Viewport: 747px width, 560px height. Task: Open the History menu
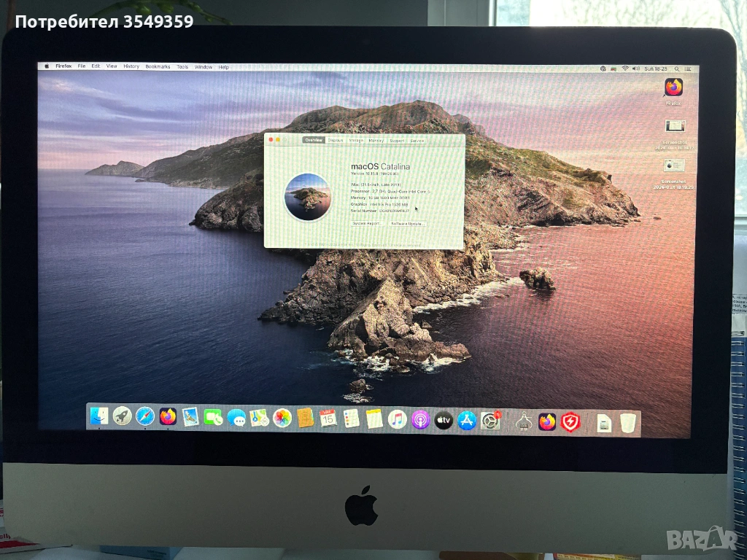pos(131,66)
